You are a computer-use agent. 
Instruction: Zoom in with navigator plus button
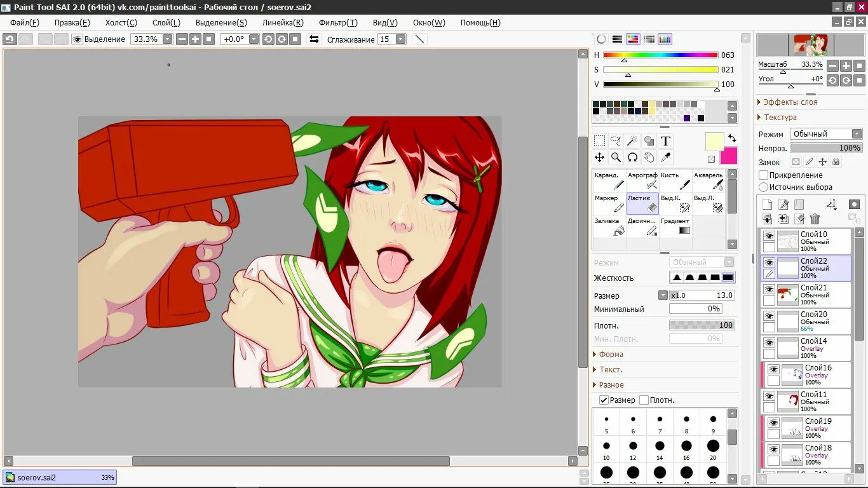pyautogui.click(x=846, y=65)
